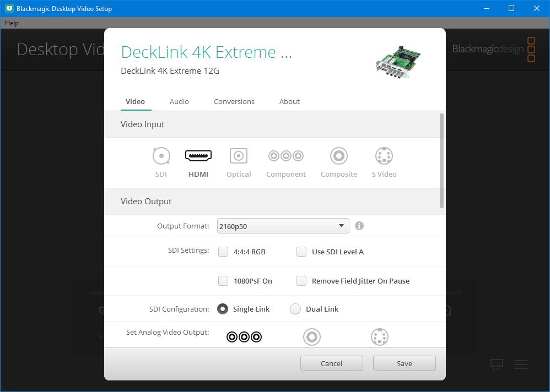Maximize the Desktop Video Setup window
Image resolution: width=550 pixels, height=392 pixels.
[511, 8]
